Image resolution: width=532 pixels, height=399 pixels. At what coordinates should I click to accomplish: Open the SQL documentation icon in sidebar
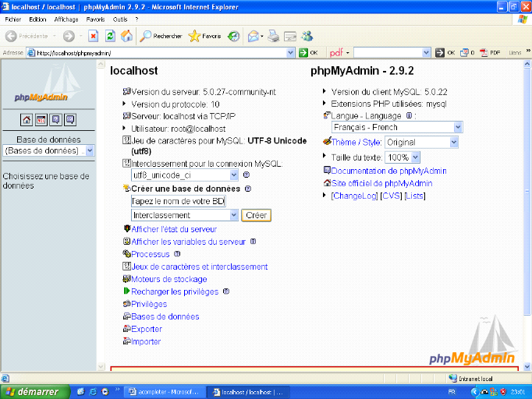pos(70,120)
